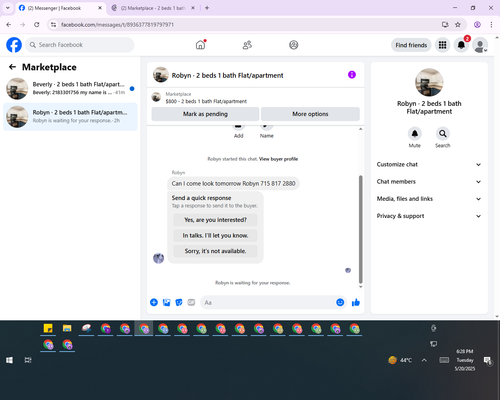Open the notifications bell
The height and width of the screenshot is (400, 500).
461,45
